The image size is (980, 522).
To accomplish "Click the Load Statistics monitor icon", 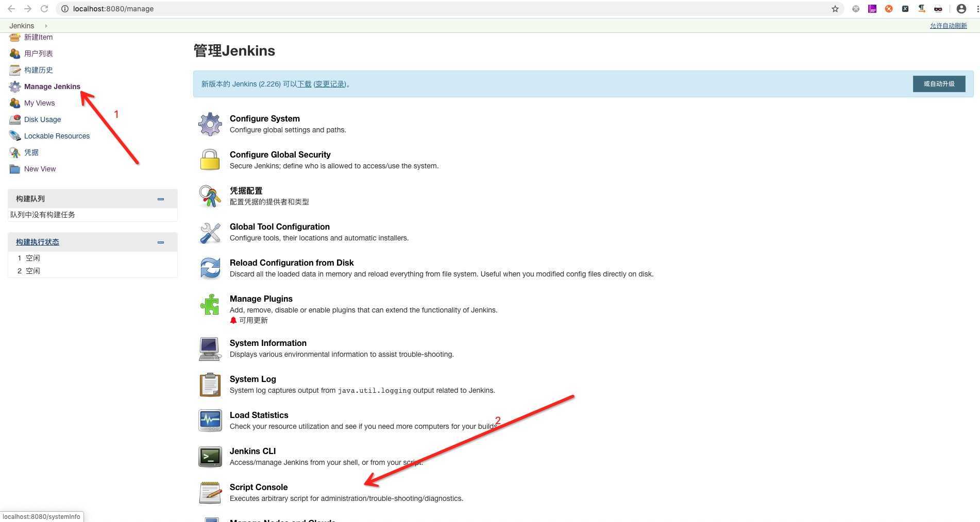I will [210, 421].
